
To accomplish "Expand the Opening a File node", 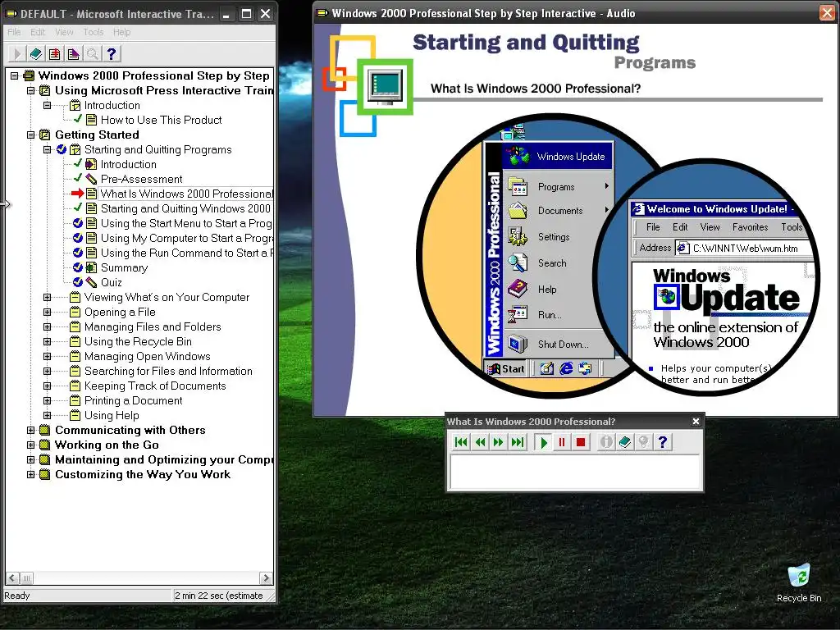I will point(47,312).
